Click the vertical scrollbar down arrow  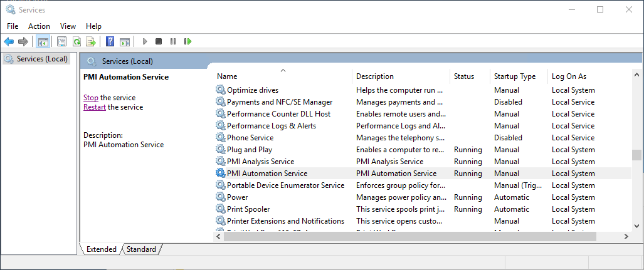[636, 226]
